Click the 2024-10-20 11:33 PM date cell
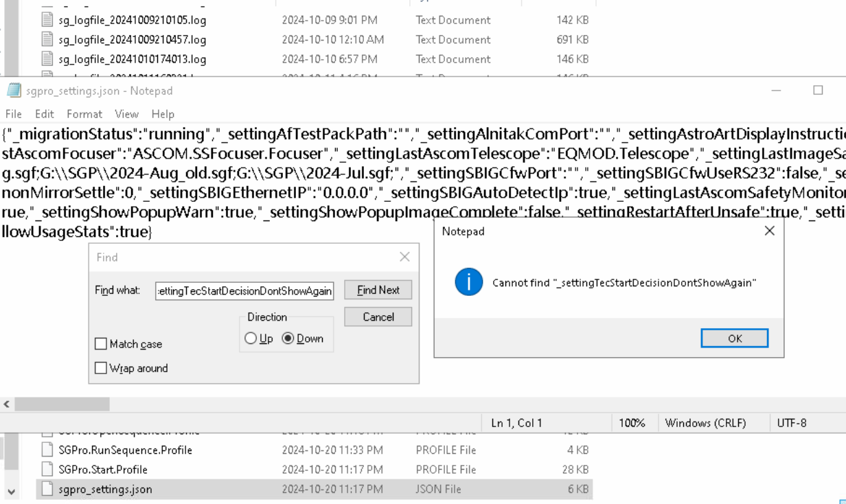This screenshot has height=504, width=846. pyautogui.click(x=332, y=450)
